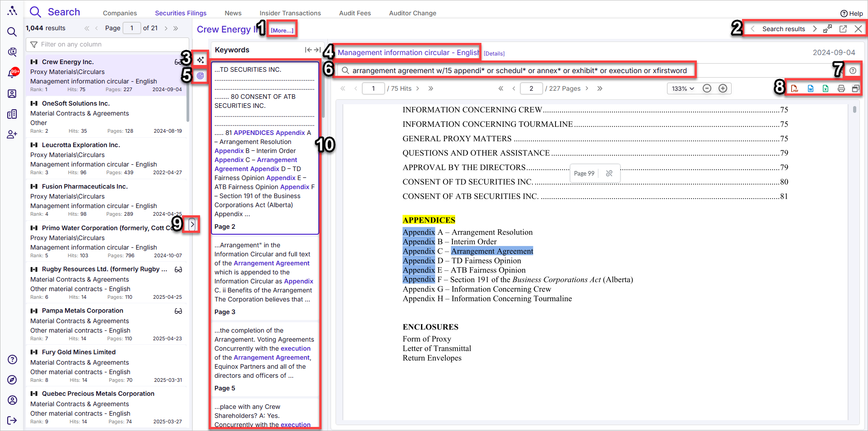Screen dimensions: 868x431
Task: Export the document to Excel
Action: coord(826,88)
